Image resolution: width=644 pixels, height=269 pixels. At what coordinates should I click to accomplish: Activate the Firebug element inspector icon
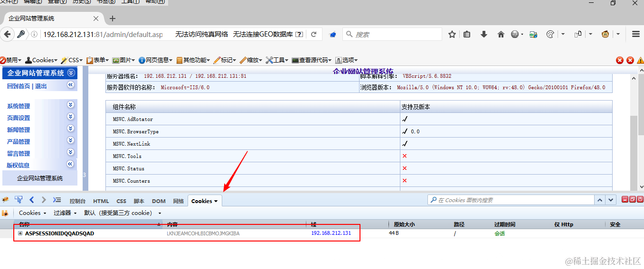(x=19, y=200)
